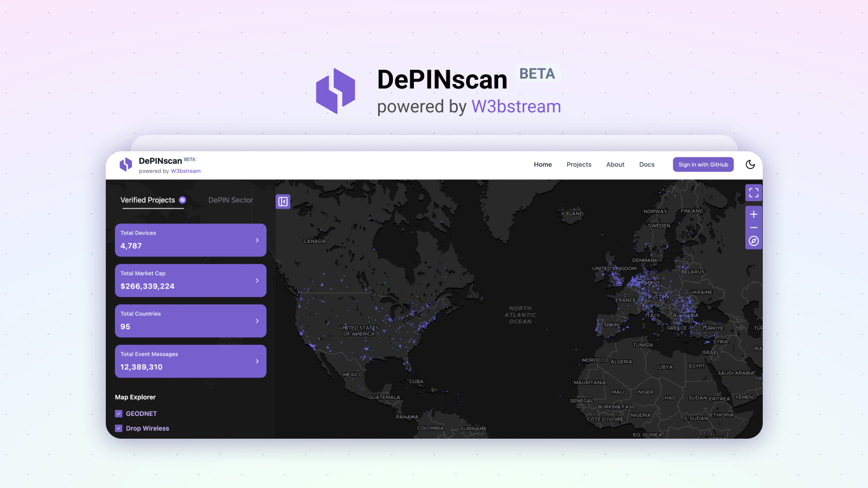Screen dimensions: 868x488
Task: Sign in with GitHub
Action: tap(703, 164)
